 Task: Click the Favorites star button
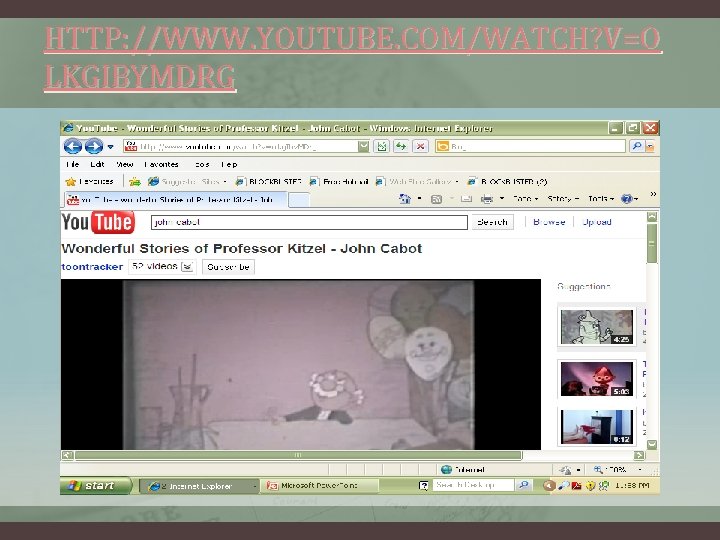tap(90, 182)
